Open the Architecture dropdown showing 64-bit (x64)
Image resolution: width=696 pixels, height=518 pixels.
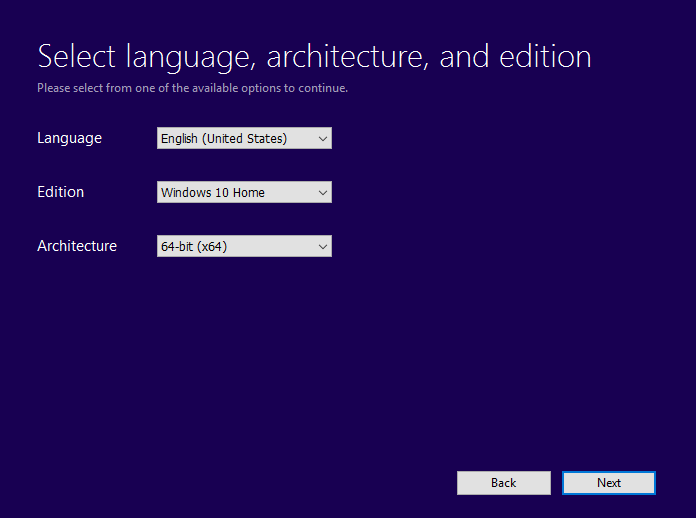coord(244,246)
